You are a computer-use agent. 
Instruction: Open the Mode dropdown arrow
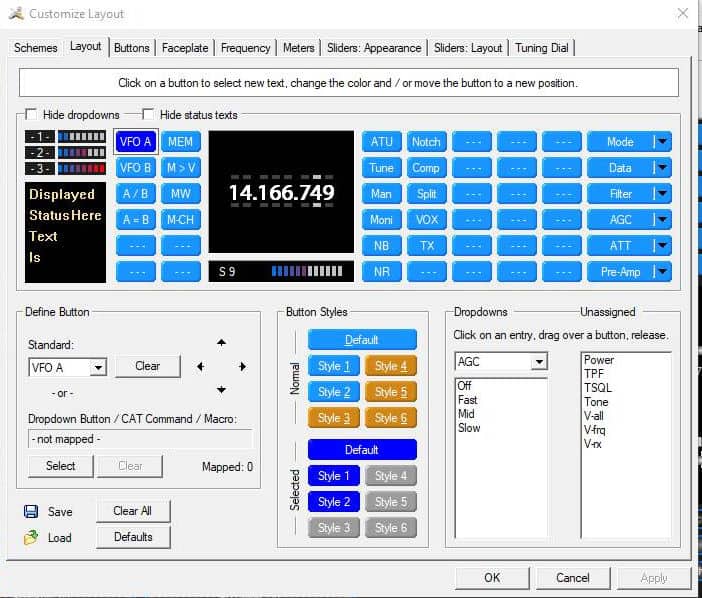point(662,142)
